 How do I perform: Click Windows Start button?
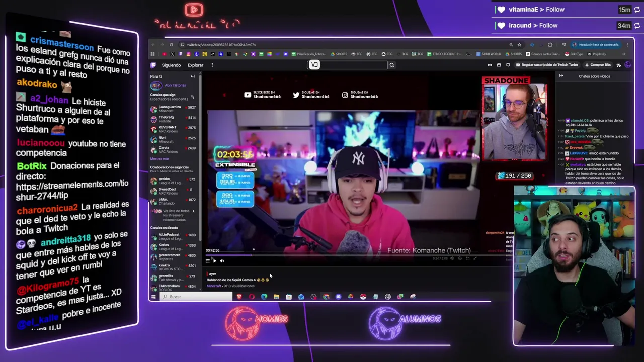(153, 297)
